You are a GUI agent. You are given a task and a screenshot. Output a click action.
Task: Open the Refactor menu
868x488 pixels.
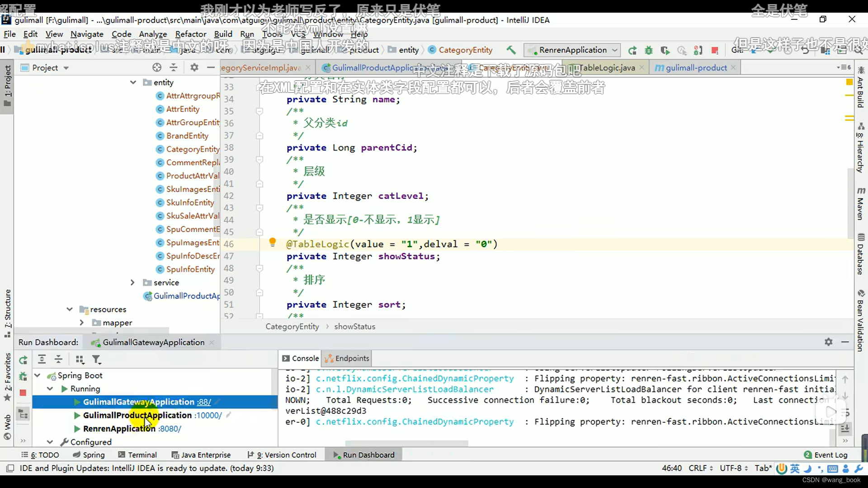190,34
